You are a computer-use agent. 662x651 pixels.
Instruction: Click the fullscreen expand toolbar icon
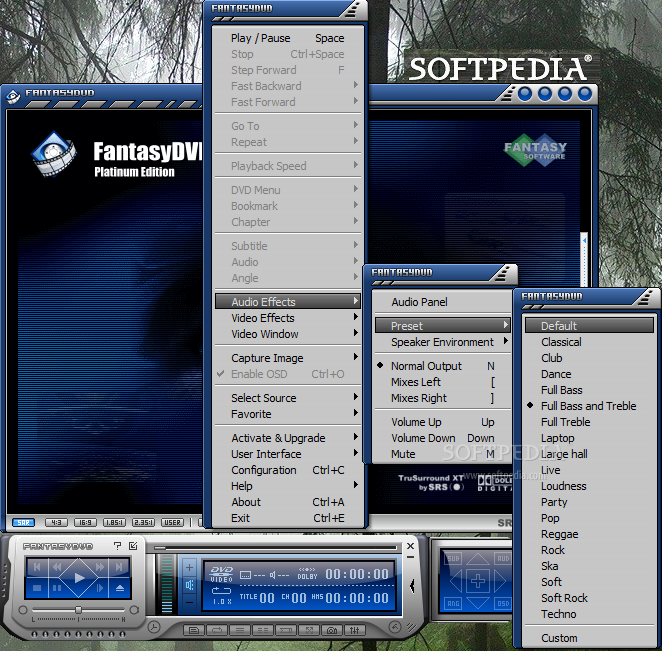(309, 630)
